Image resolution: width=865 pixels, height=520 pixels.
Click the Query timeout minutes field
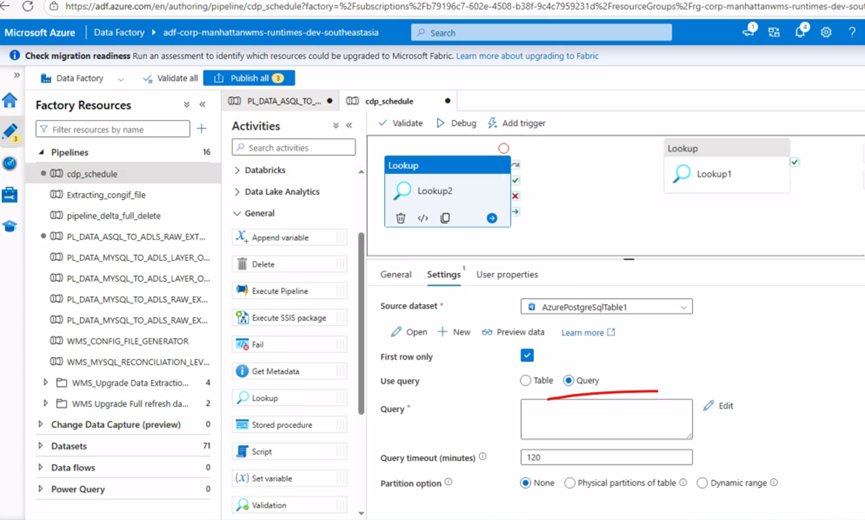[x=606, y=457]
